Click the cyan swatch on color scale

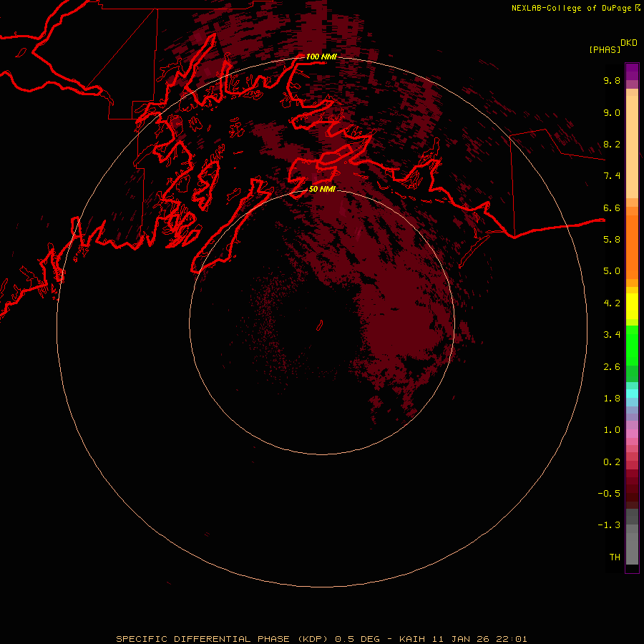click(x=632, y=394)
